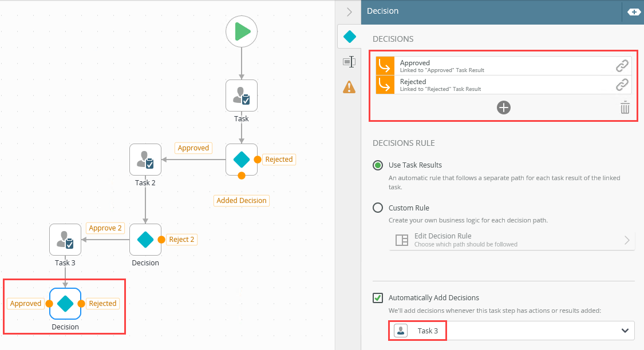Collapse the configuration panel with chevron

coord(349,12)
